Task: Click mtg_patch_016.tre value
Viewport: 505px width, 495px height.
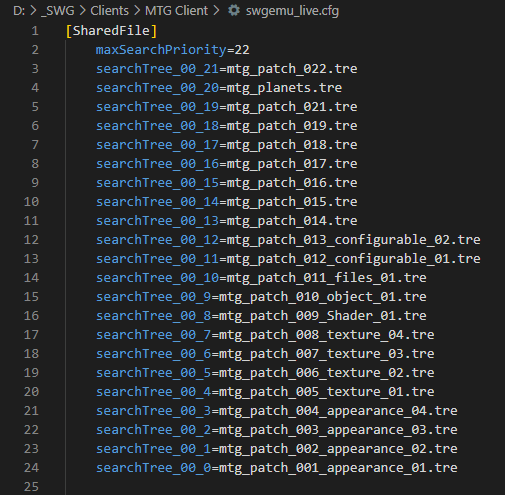Action: pyautogui.click(x=292, y=183)
